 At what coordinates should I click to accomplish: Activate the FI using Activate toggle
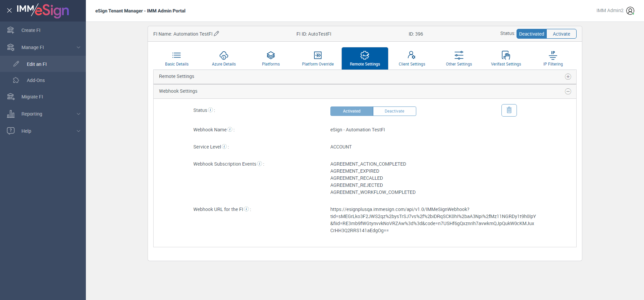click(561, 34)
